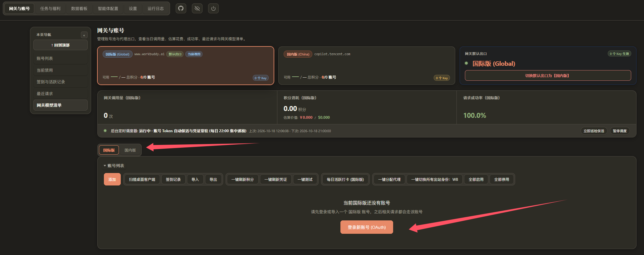The height and width of the screenshot is (255, 644).
Task: Click 一键刷新积分 button
Action: tap(242, 180)
